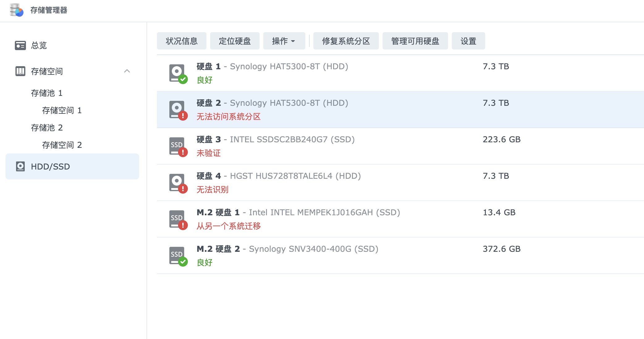644x339 pixels.
Task: Click the 良好 status under 硬盘 1
Action: [x=205, y=80]
